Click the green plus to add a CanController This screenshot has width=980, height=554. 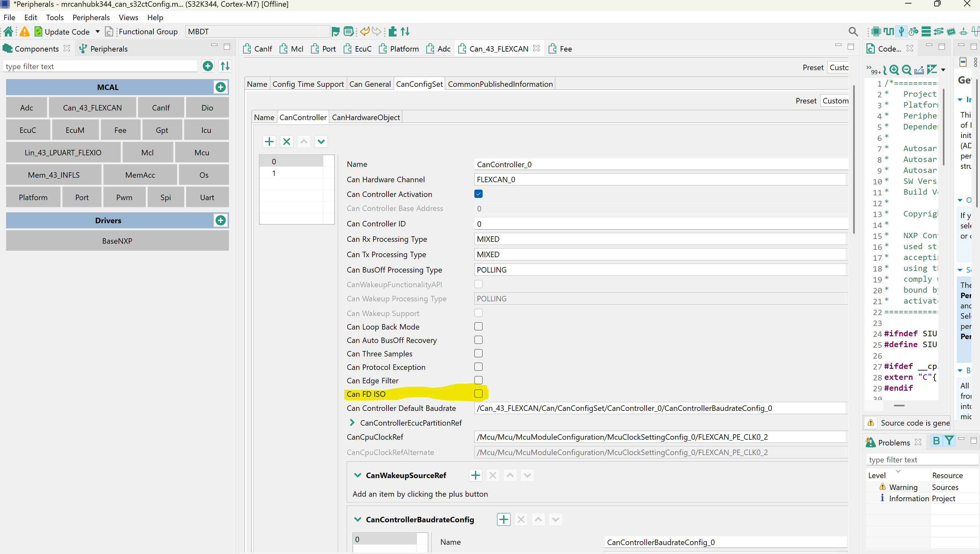pos(269,141)
